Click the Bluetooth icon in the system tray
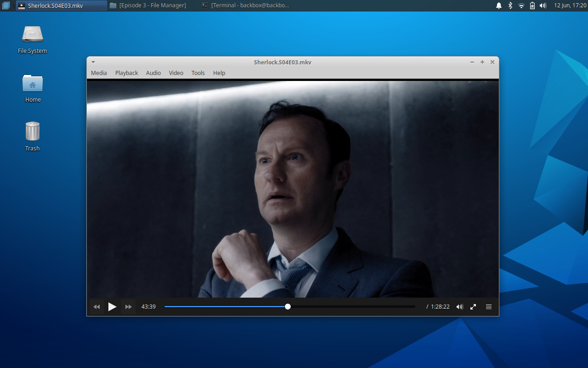The width and height of the screenshot is (588, 368). [510, 6]
